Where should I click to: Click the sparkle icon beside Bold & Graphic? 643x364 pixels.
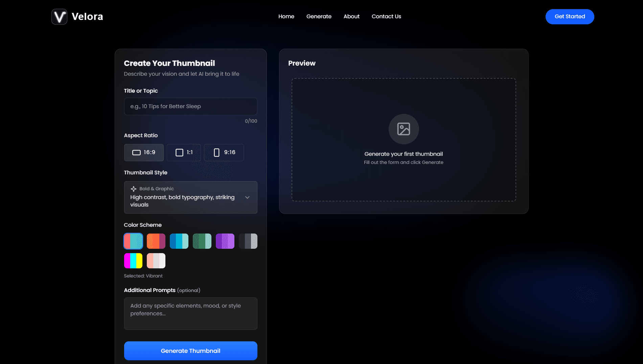(x=134, y=189)
